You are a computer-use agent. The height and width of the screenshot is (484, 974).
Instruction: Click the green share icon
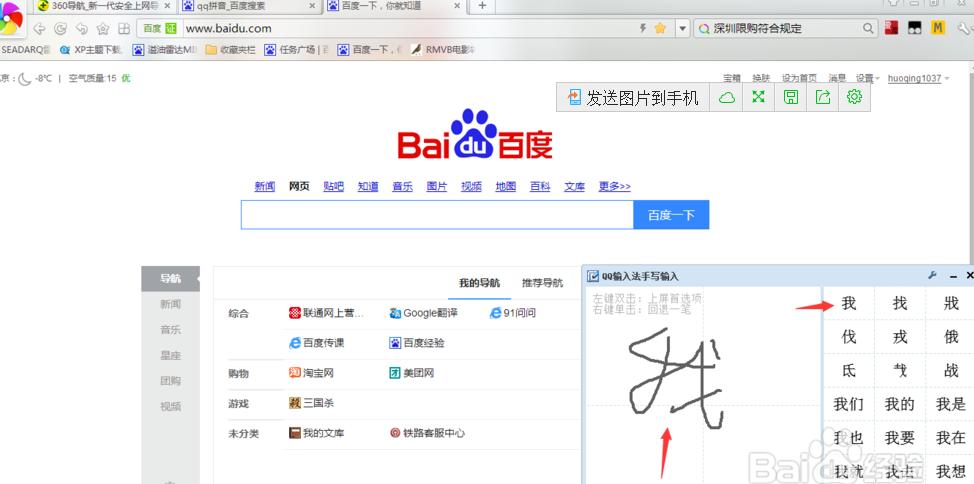[823, 98]
